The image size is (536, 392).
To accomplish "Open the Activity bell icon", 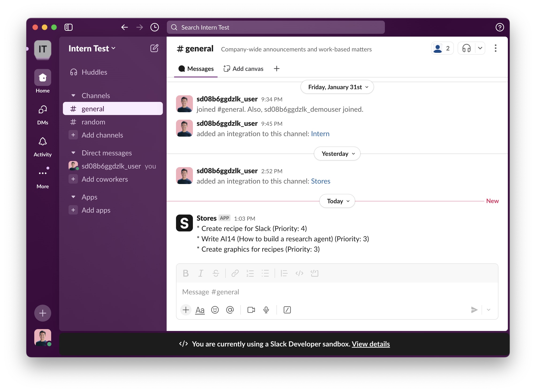I will [x=43, y=142].
